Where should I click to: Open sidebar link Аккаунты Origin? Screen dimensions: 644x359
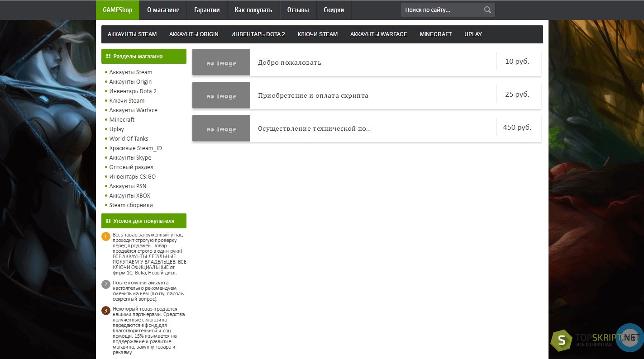click(x=130, y=82)
